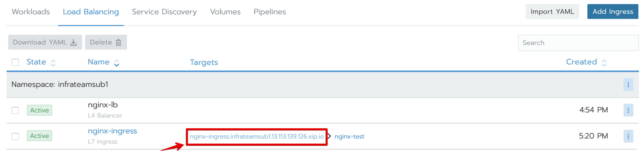
Task: Click arrow chevron before nginx-test target
Action: [329, 136]
